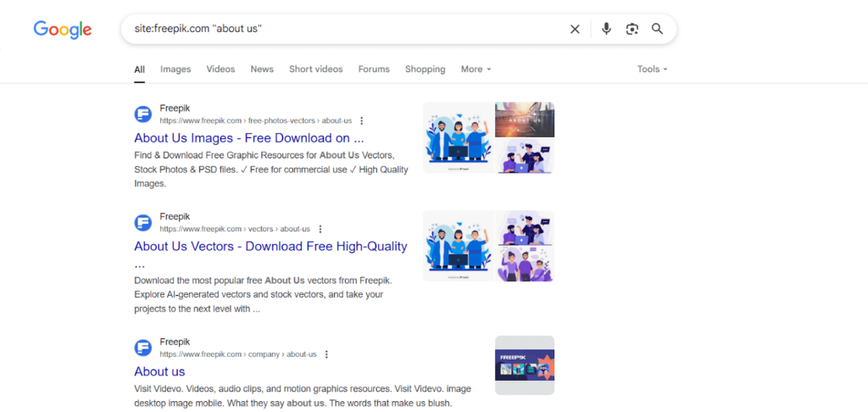Click URL freepik.com › free-photos-vectors › about-us

click(x=256, y=120)
